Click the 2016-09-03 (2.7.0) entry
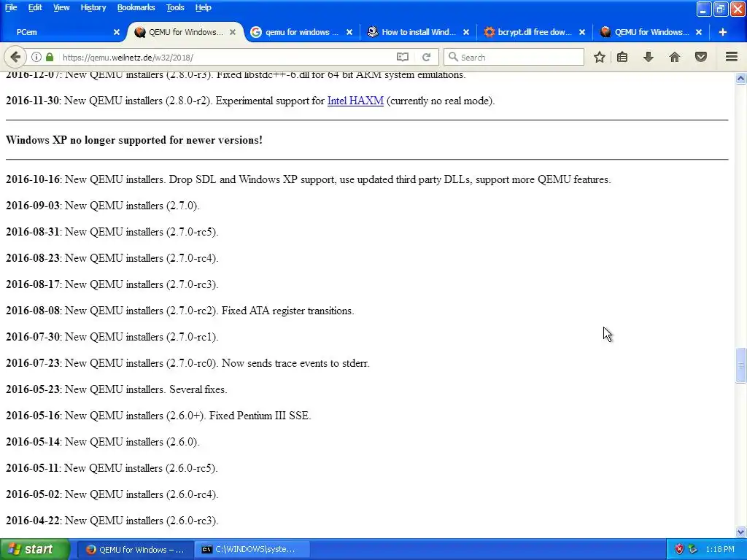Image resolution: width=747 pixels, height=560 pixels. [x=102, y=206]
